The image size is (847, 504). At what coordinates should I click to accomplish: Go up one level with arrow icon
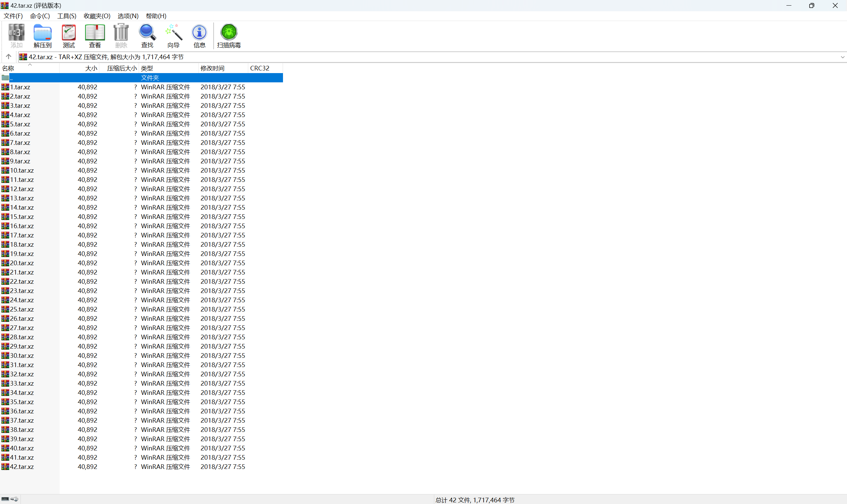click(x=9, y=57)
